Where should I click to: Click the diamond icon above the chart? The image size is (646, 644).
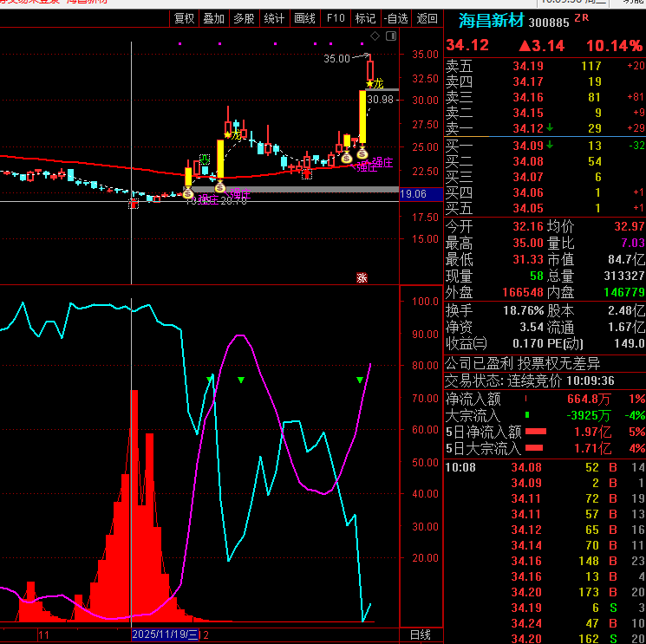[x=375, y=36]
